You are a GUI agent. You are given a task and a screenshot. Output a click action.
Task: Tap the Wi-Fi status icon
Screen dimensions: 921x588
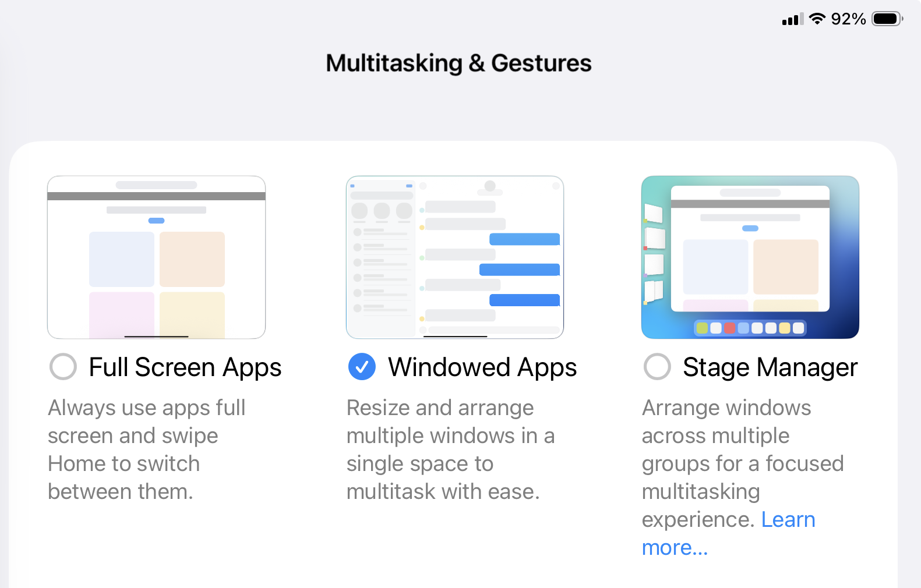(x=817, y=19)
